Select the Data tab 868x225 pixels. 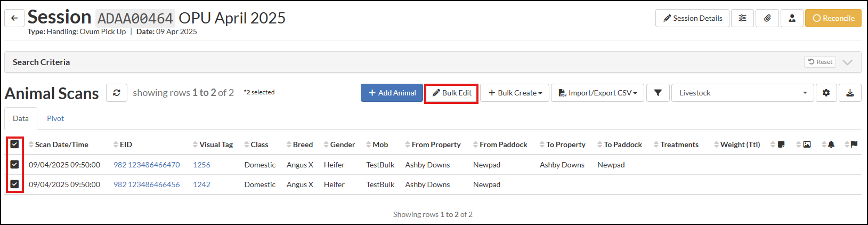[21, 118]
